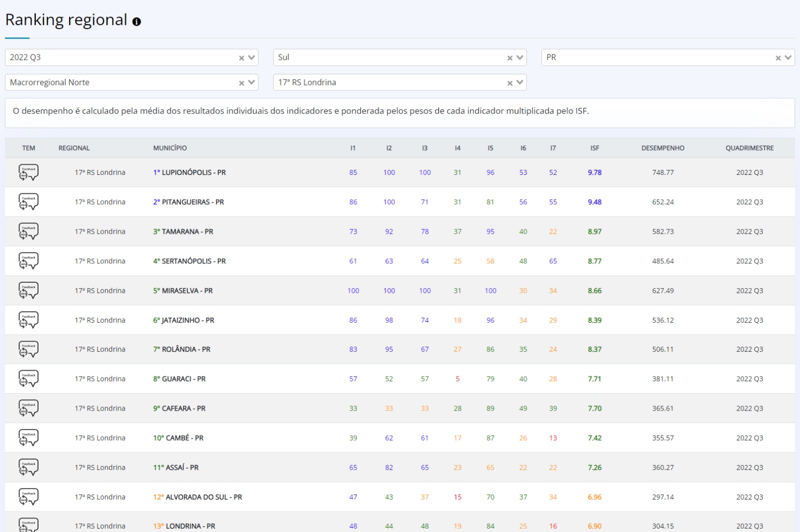Clear the 2022 Q3 period selection
Viewport: 800px width, 532px height.
[x=241, y=58]
